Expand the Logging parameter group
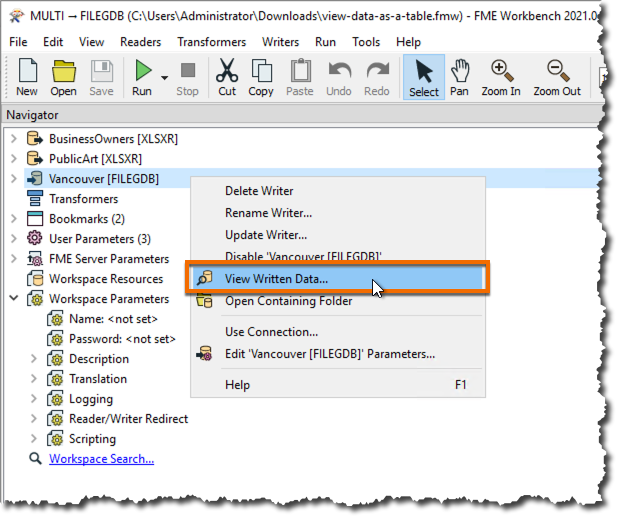 (34, 399)
